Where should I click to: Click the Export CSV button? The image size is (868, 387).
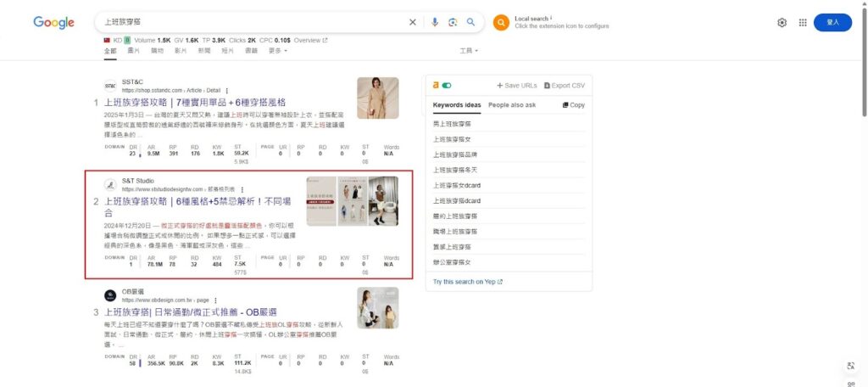565,86
